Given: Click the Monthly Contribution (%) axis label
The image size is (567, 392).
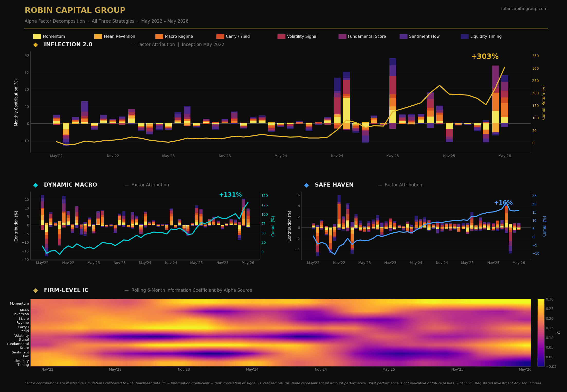Looking at the screenshot, I should (x=16, y=103).
